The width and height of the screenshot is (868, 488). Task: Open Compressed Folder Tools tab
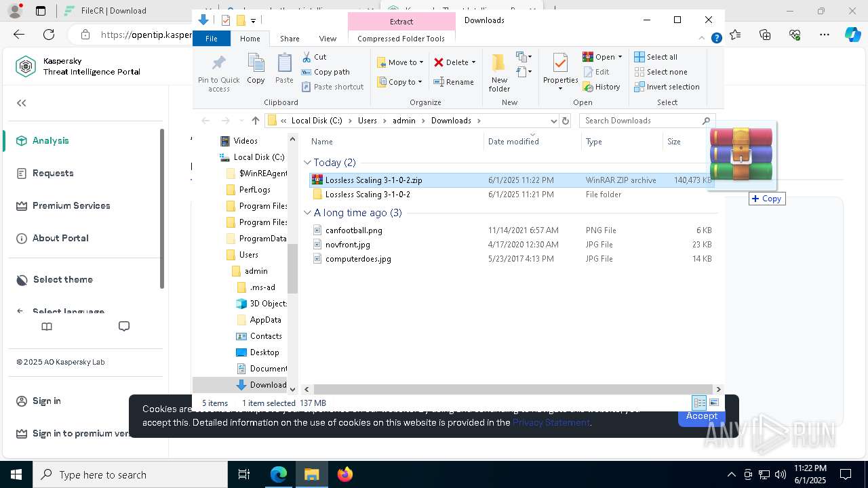pos(401,39)
